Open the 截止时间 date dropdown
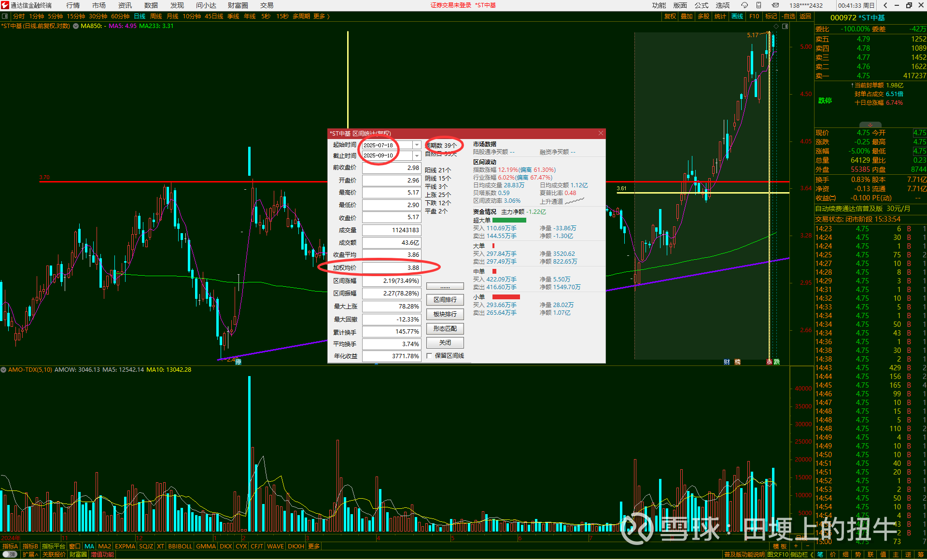The width and height of the screenshot is (927, 560). (x=417, y=156)
